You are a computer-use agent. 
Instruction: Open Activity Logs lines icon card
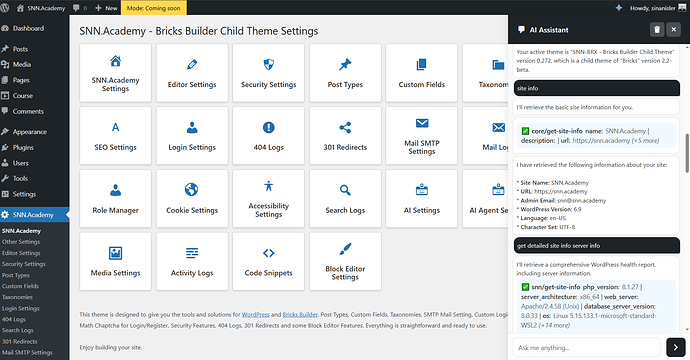pos(192,261)
